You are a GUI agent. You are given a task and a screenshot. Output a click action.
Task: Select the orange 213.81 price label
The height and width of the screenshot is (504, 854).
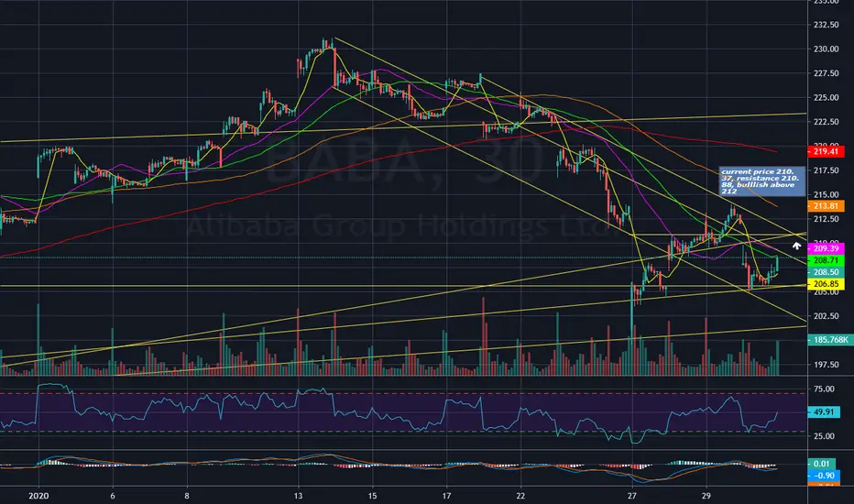826,206
